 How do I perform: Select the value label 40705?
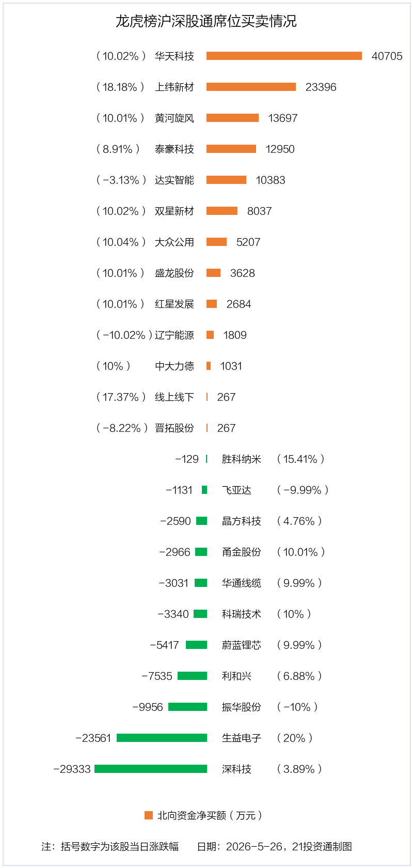point(387,56)
